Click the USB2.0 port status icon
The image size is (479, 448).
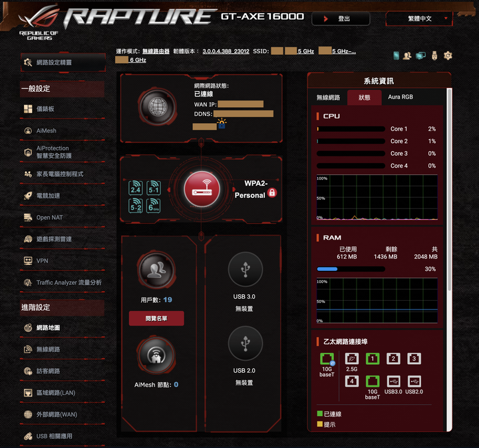click(x=414, y=381)
